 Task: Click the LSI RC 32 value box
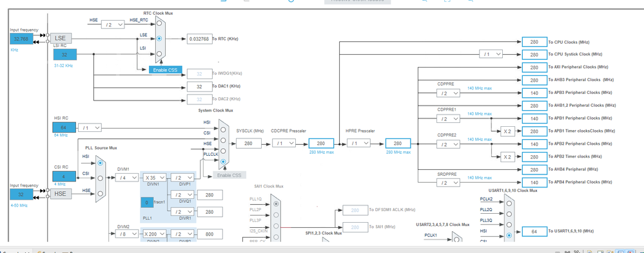coord(65,55)
